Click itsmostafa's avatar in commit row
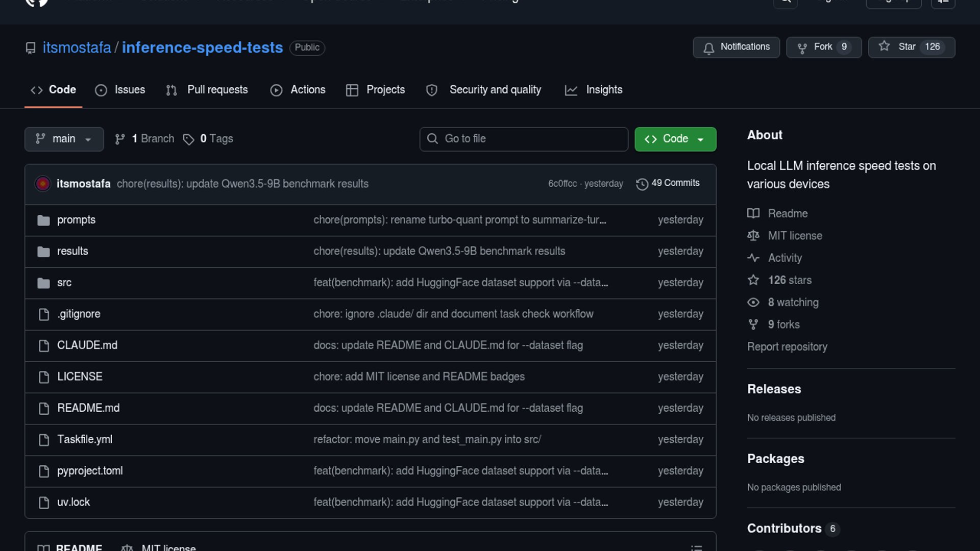Screen dimensions: 980x551 (43, 184)
